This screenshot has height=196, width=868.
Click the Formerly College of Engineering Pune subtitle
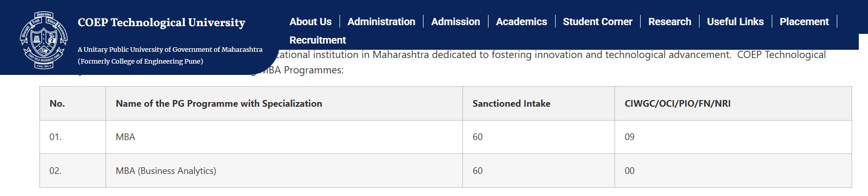coord(140,61)
